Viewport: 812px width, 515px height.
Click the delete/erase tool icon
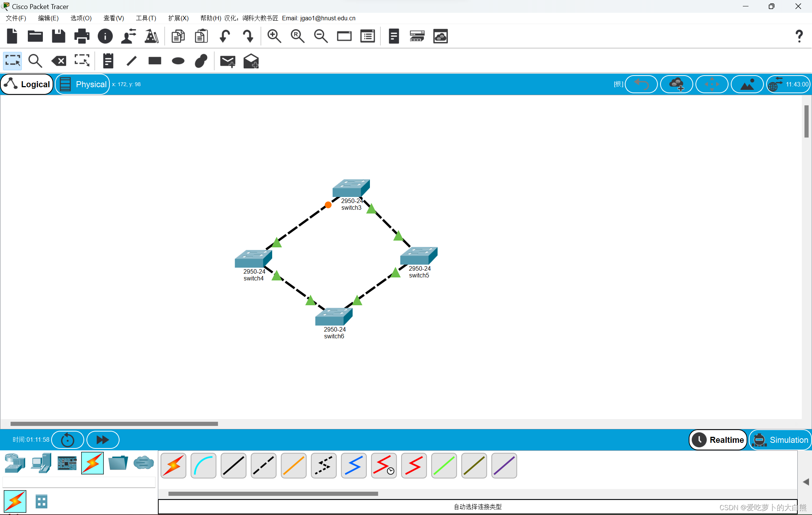pyautogui.click(x=59, y=61)
